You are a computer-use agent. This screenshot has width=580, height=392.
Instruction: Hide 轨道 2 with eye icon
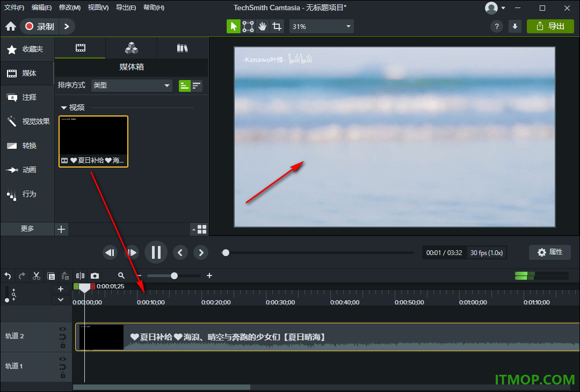(62, 329)
